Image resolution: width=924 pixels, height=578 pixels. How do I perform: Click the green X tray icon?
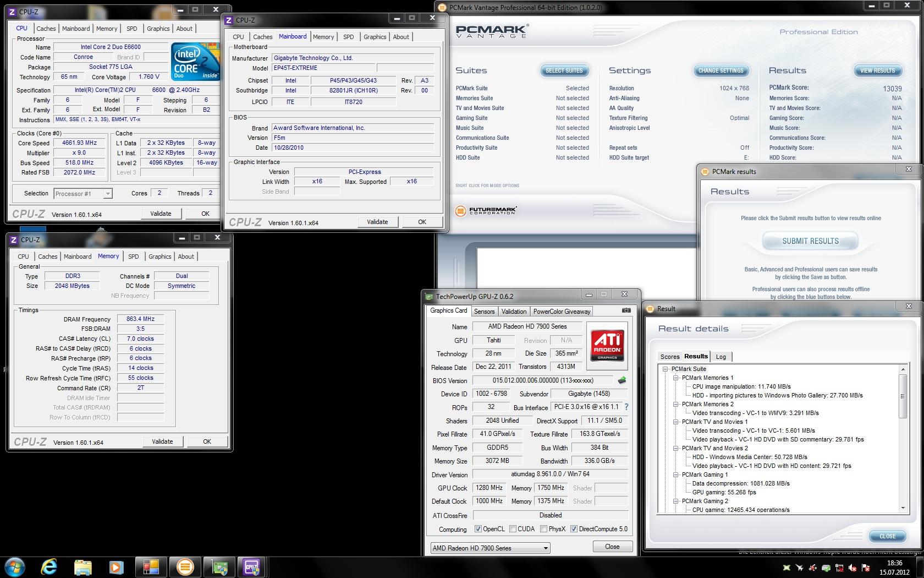coord(787,568)
